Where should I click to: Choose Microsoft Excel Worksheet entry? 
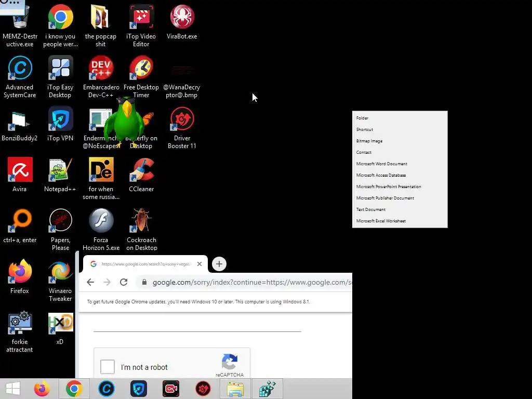400,221
